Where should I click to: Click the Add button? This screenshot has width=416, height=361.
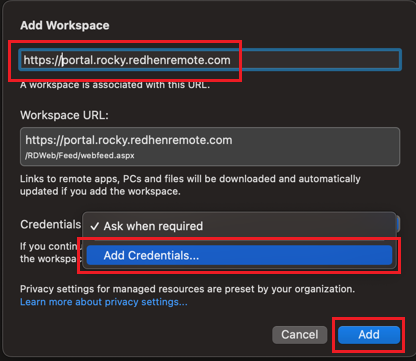[x=369, y=335]
